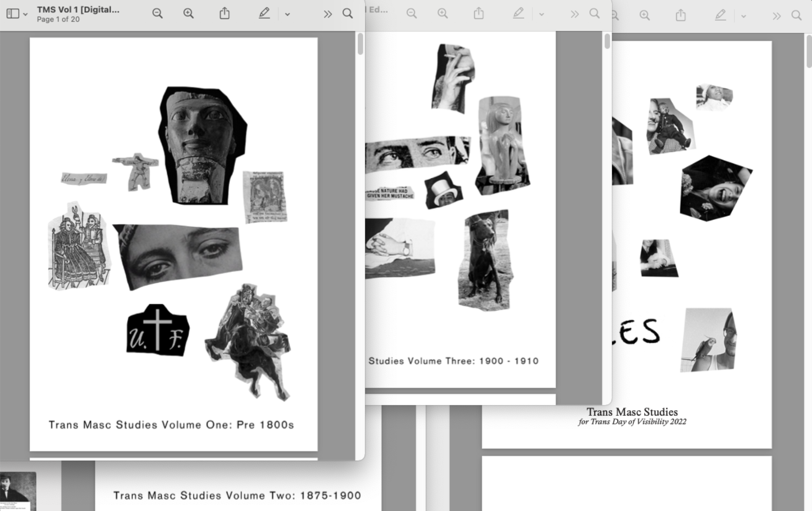Open the Share sheet for TMS Vol 1
The height and width of the screenshot is (511, 812).
(x=225, y=13)
